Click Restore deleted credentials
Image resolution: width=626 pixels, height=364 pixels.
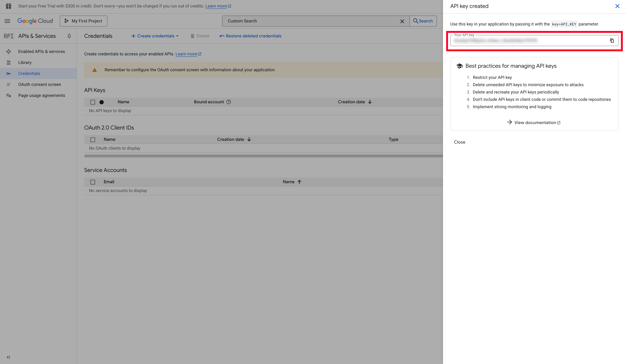tap(250, 36)
